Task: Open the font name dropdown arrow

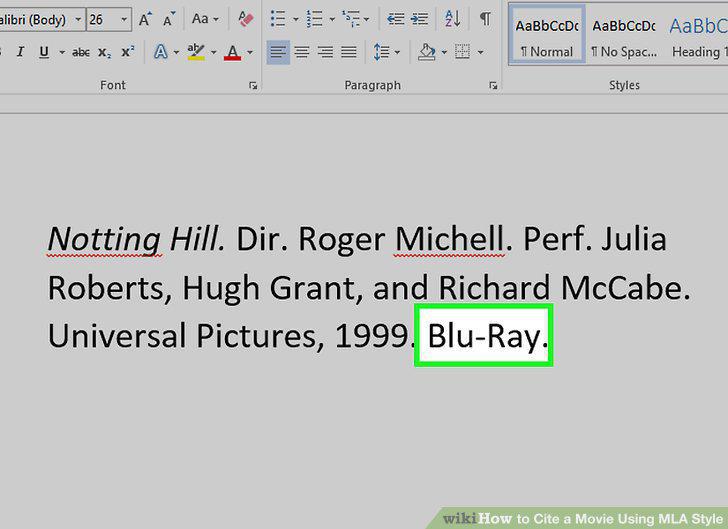Action: pyautogui.click(x=78, y=20)
